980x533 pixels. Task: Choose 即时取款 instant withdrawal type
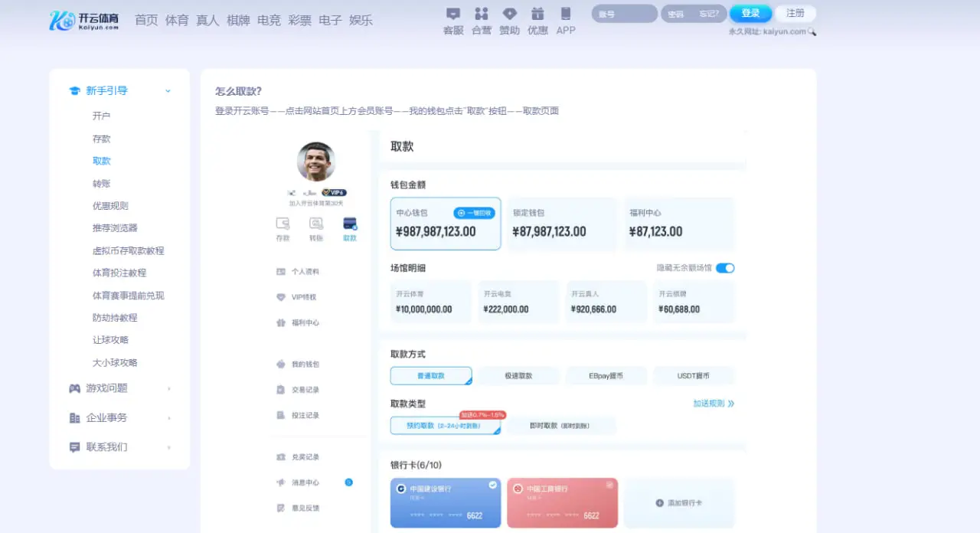pos(562,425)
